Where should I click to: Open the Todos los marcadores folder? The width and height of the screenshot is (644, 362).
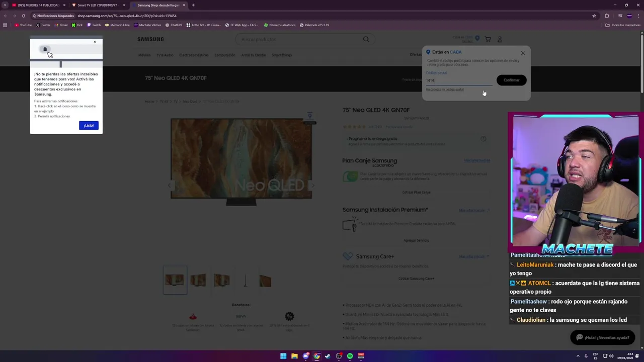click(623, 25)
